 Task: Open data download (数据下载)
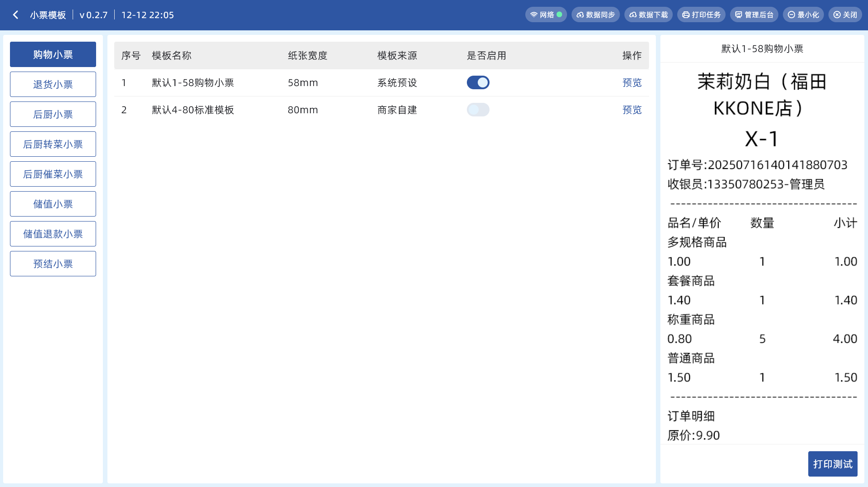pos(648,15)
